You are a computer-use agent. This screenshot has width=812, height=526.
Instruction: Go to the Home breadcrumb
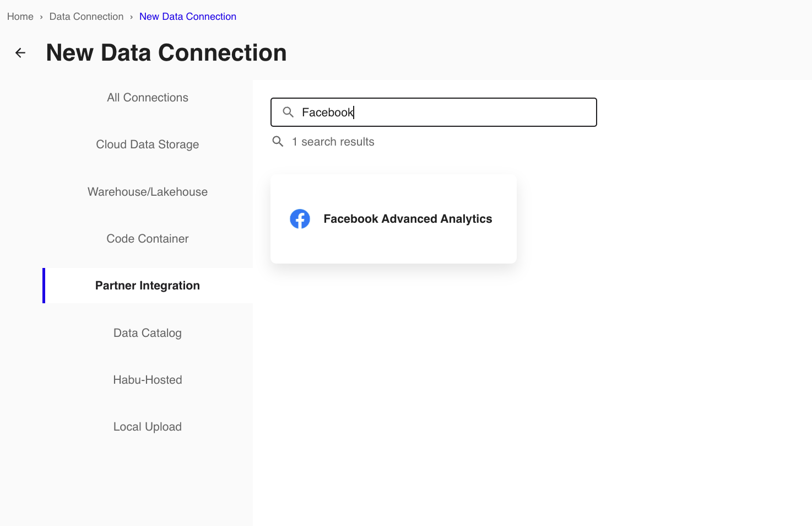coord(20,17)
